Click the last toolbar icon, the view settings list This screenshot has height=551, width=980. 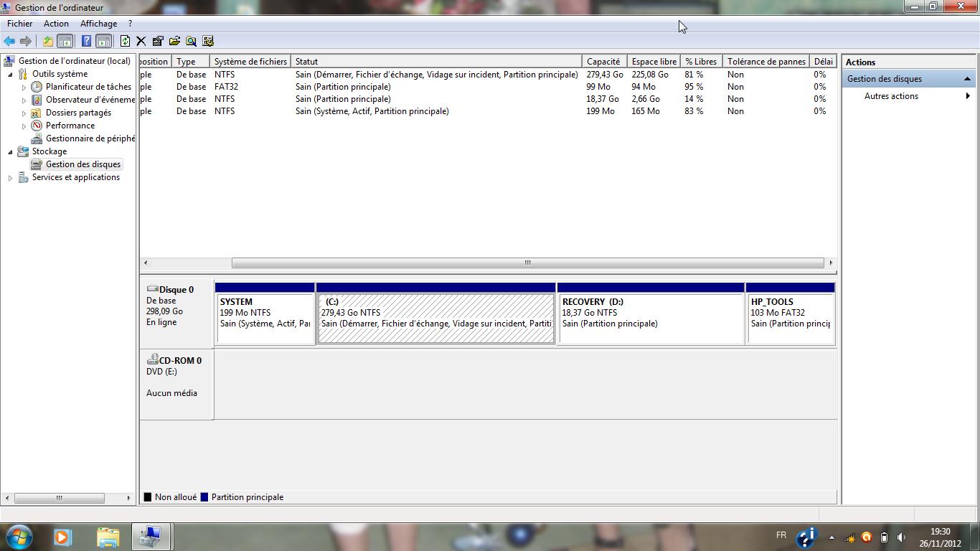click(x=208, y=41)
